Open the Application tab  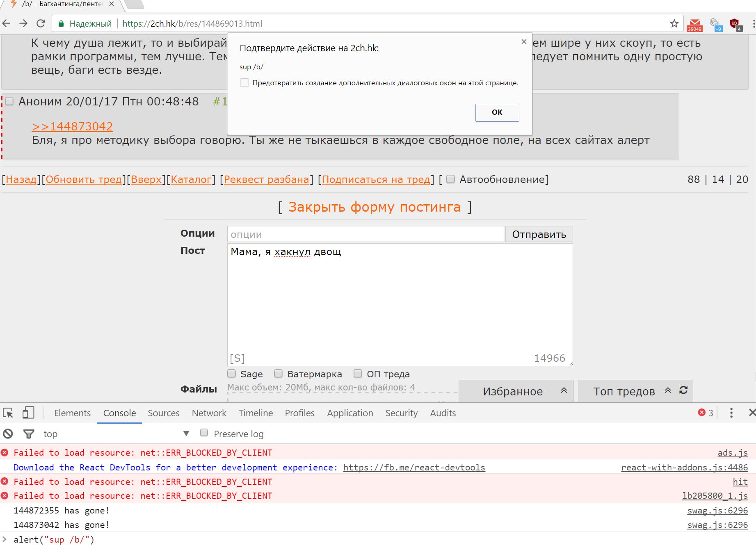(x=350, y=413)
